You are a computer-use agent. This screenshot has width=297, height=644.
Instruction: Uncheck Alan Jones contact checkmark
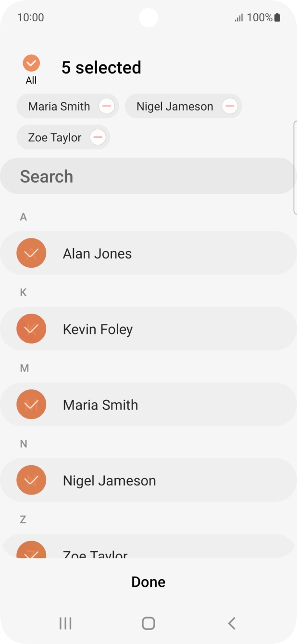click(x=31, y=253)
